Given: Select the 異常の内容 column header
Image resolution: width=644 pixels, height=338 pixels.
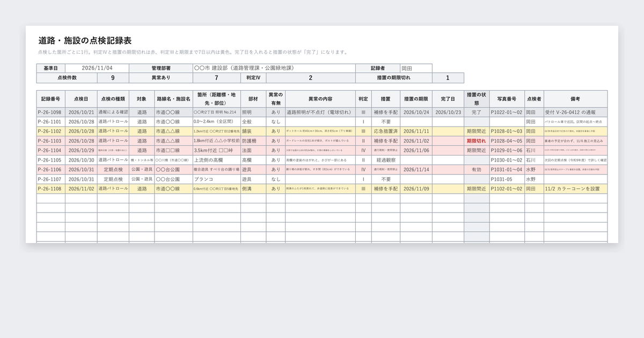Looking at the screenshot, I should pyautogui.click(x=320, y=99).
